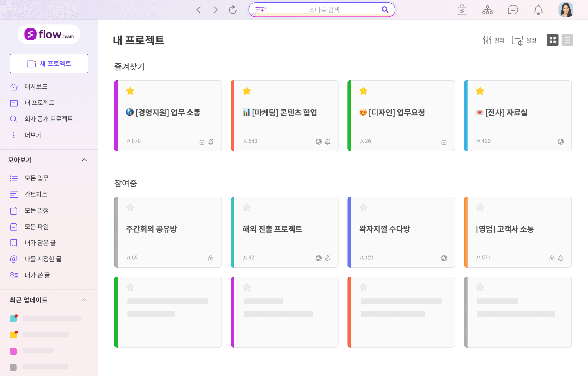Click the yellow recent update swatch
This screenshot has height=376, width=588.
13,335
